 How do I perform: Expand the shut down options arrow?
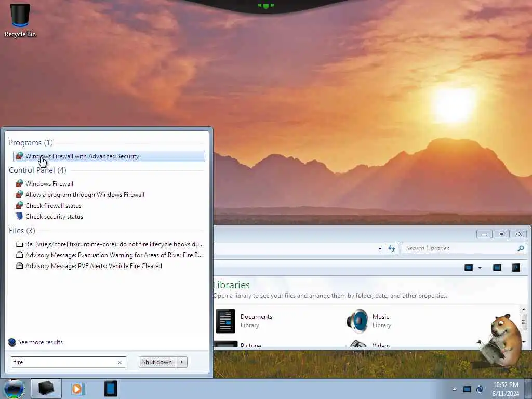pos(182,362)
